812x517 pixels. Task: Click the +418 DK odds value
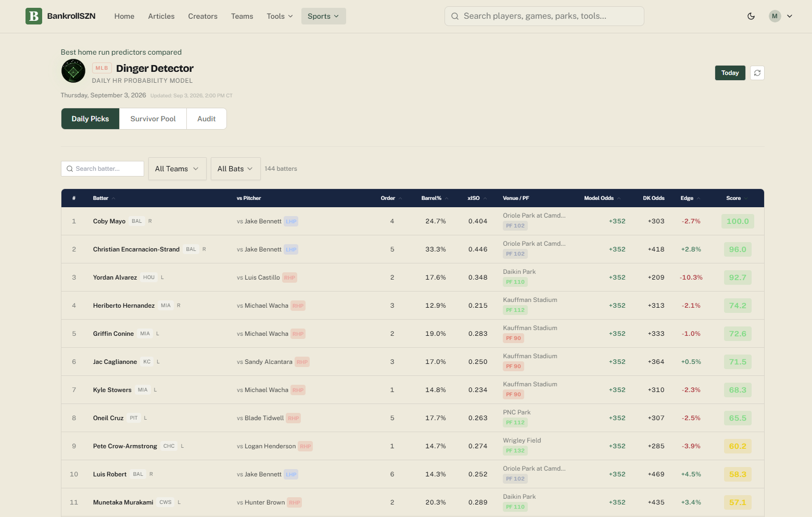tap(656, 249)
